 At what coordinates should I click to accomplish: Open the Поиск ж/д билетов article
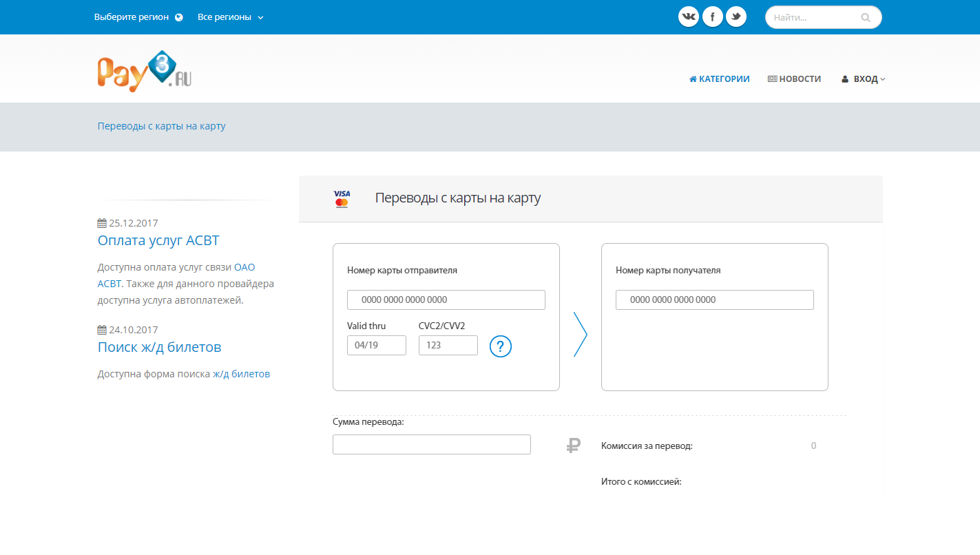(x=160, y=346)
